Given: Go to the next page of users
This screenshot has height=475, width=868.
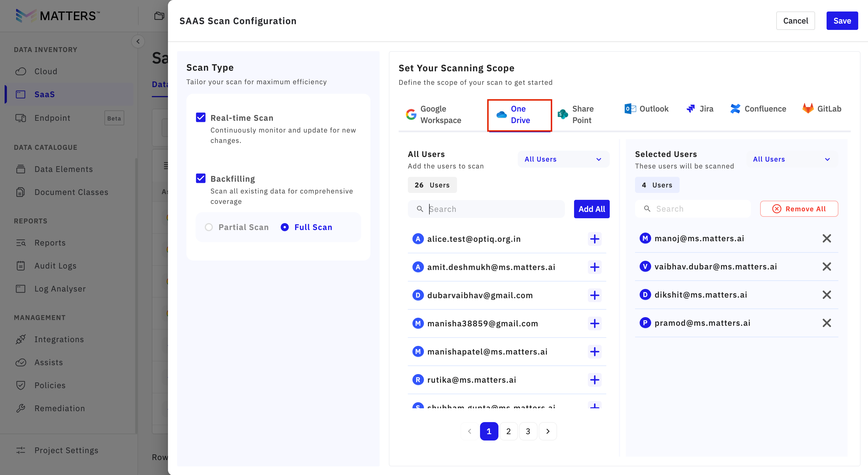Looking at the screenshot, I should [548, 431].
